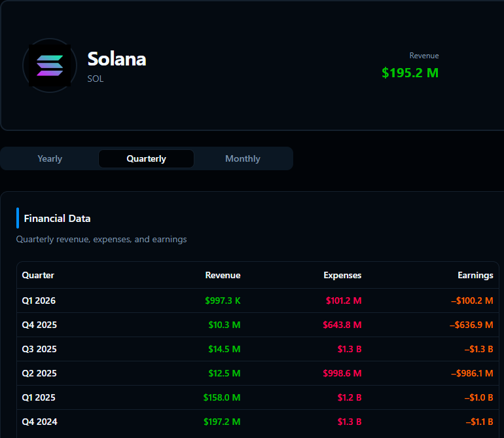The width and height of the screenshot is (504, 438).
Task: Click the Q3 2025 expenses value
Action: click(x=350, y=349)
